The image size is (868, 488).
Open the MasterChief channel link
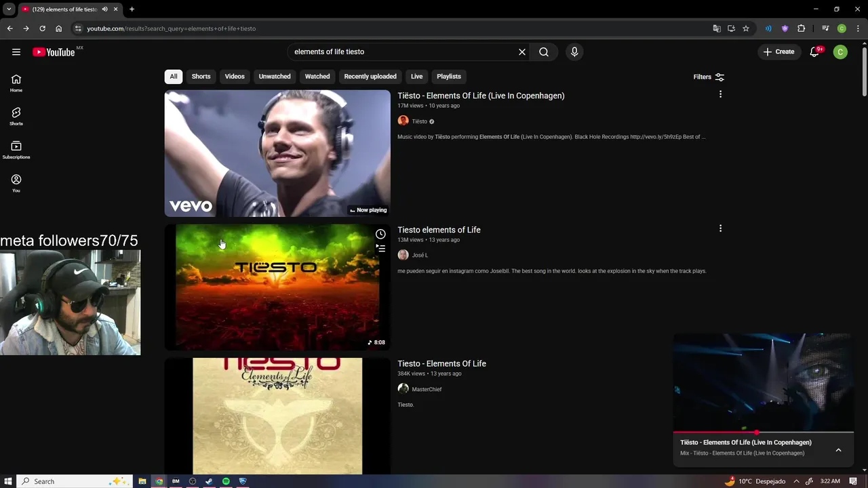click(427, 389)
